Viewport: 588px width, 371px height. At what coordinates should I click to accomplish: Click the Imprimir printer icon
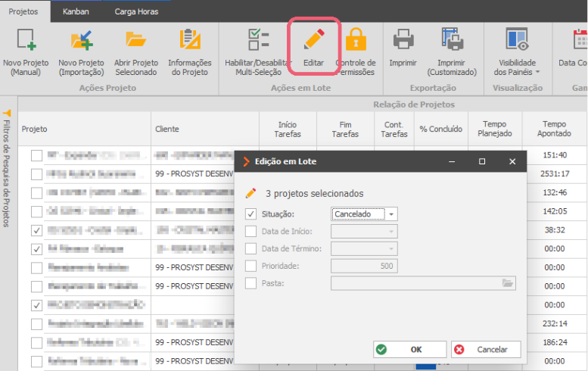[403, 39]
